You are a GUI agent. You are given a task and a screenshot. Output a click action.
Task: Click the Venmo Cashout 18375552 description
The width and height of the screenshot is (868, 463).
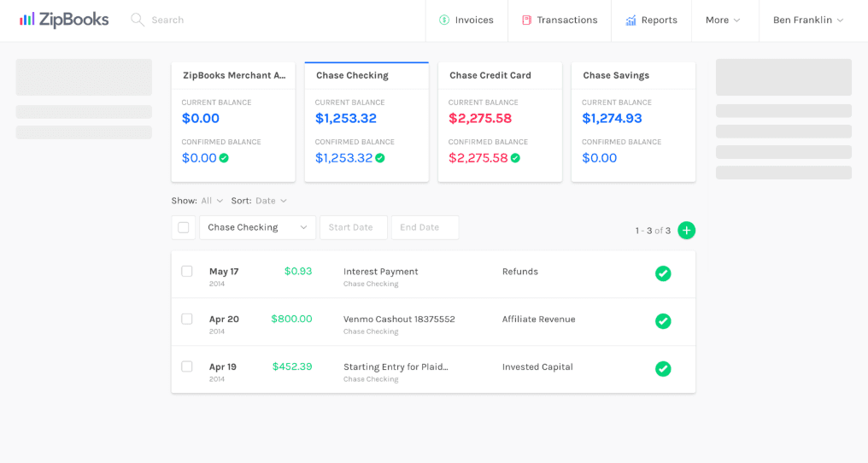click(399, 319)
